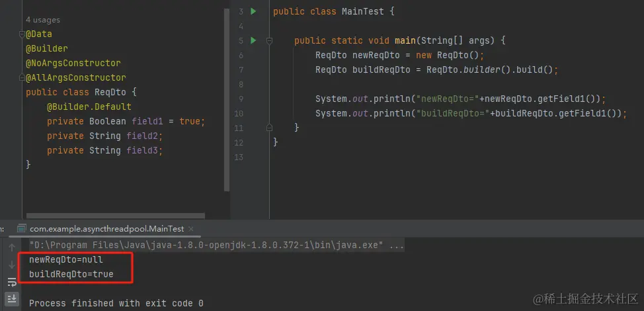Viewport: 644px width, 311px height.
Task: Open the '4 usages' inlay hint
Action: point(43,20)
